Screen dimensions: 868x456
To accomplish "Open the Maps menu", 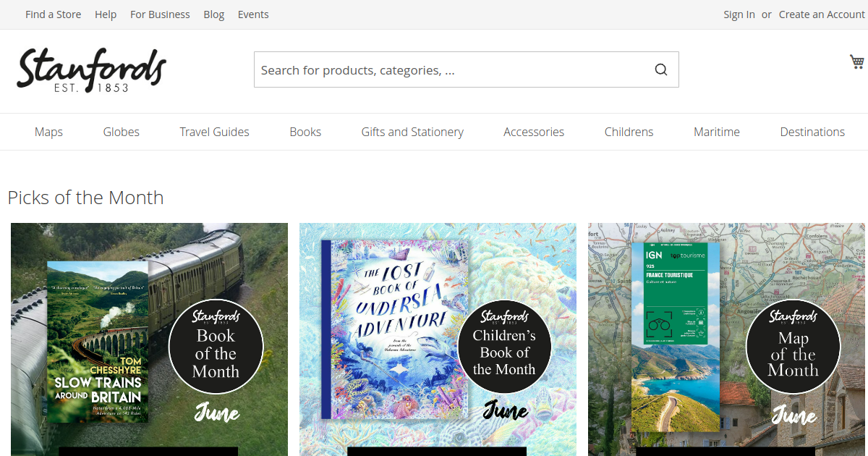I will [48, 132].
